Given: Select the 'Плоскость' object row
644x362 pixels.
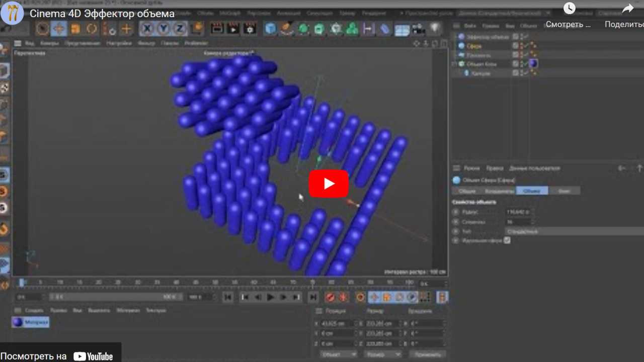Looking at the screenshot, I should pyautogui.click(x=478, y=55).
